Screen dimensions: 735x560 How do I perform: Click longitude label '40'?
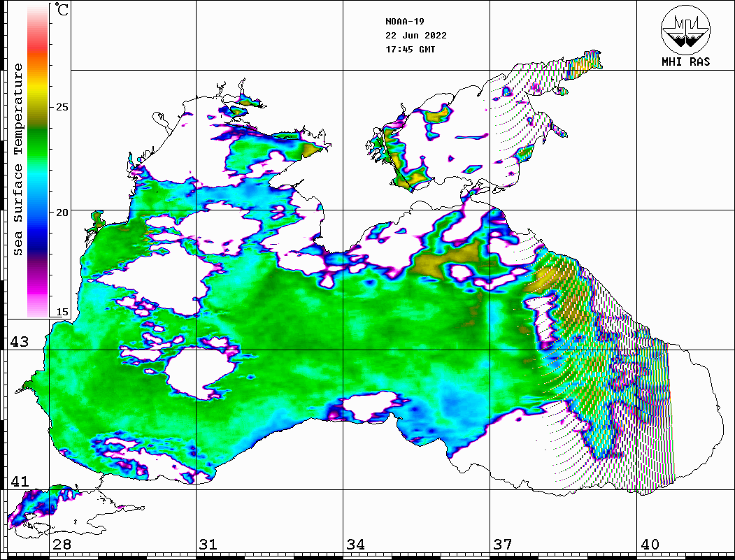tap(650, 545)
